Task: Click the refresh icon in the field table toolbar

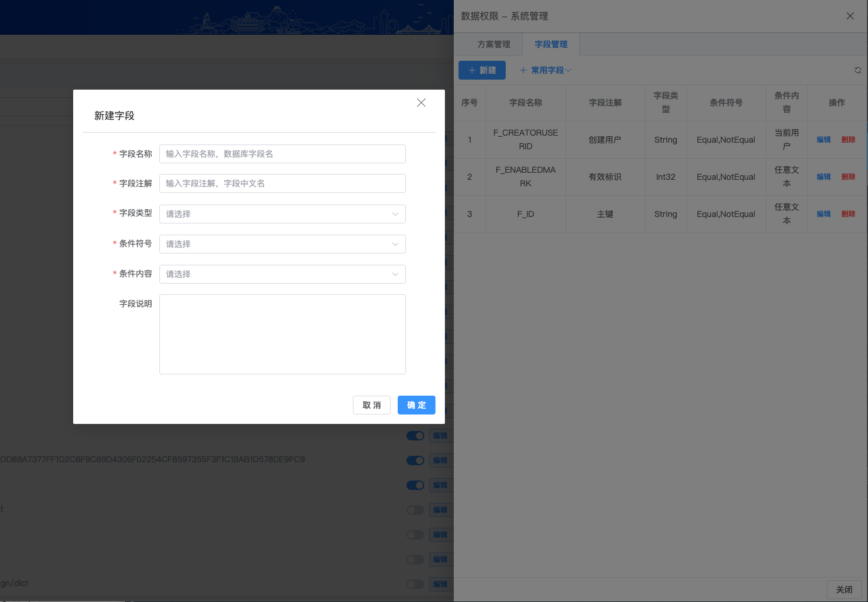Action: tap(857, 70)
